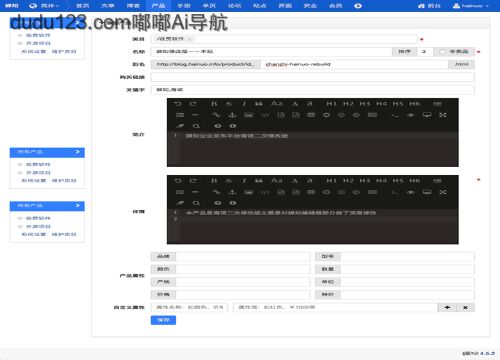Click the blue save button below the form
Image resolution: width=500 pixels, height=360 pixels.
163,320
